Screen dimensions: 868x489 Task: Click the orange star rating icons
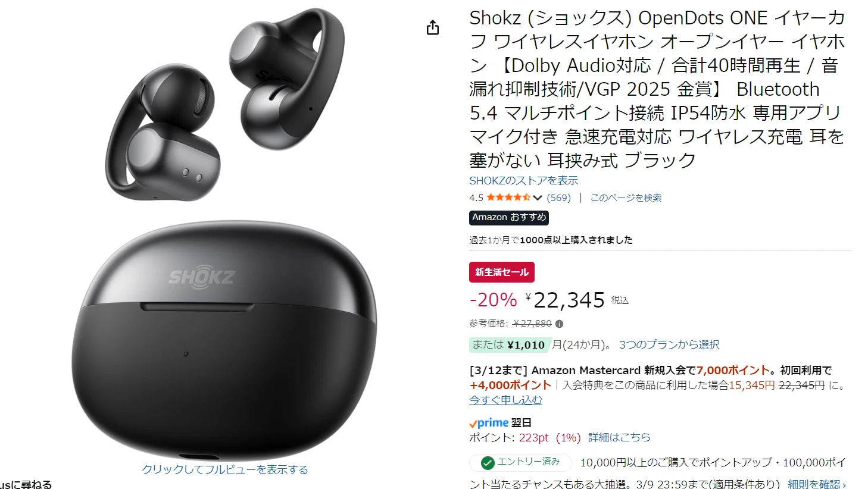(x=508, y=198)
